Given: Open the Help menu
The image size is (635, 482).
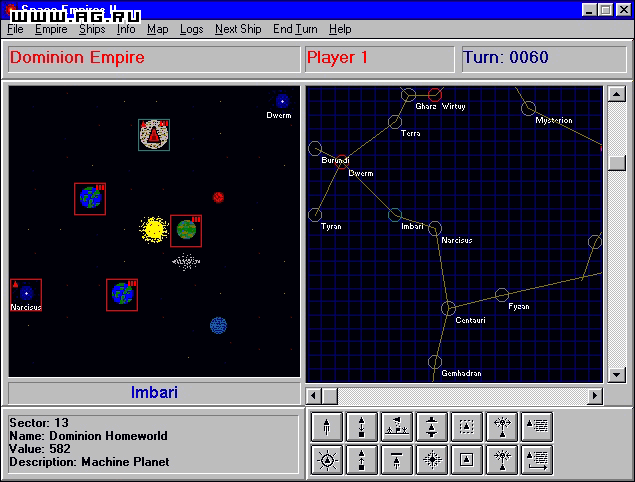Looking at the screenshot, I should pyautogui.click(x=340, y=29).
